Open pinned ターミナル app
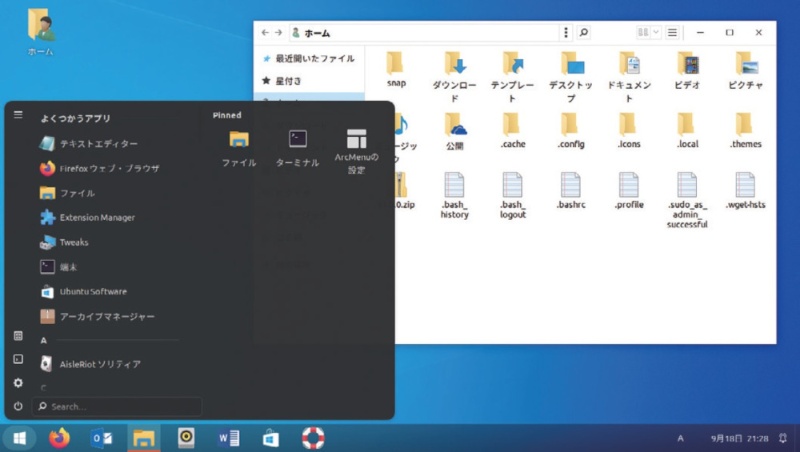The height and width of the screenshot is (452, 800). click(x=297, y=149)
